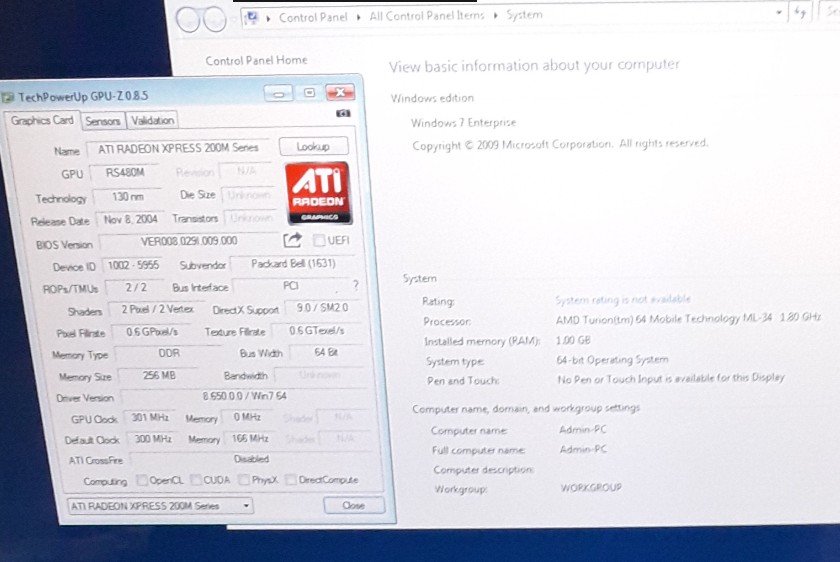This screenshot has width=840, height=562.
Task: Close GPU-Z with the red X
Action: pyautogui.click(x=340, y=92)
